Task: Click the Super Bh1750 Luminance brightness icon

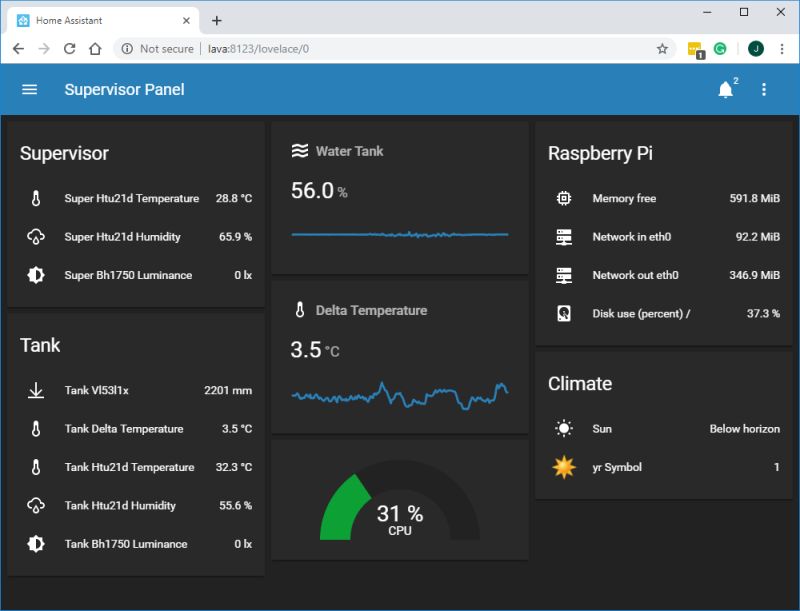Action: pos(36,275)
